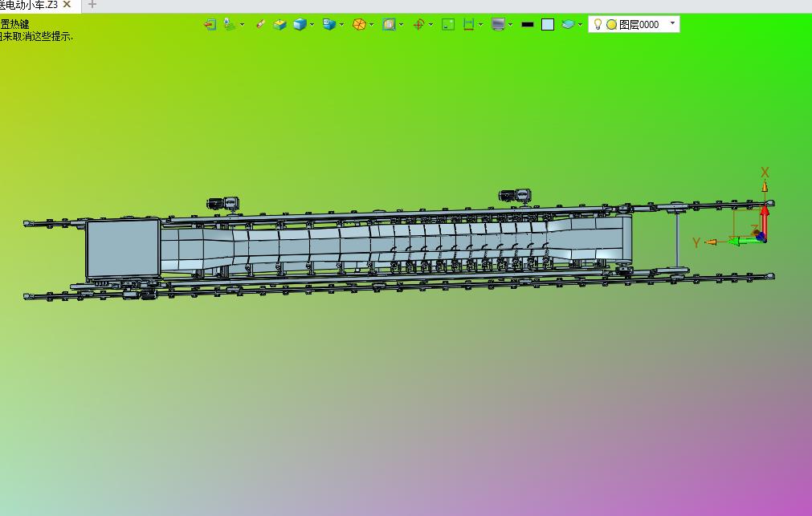Open the orange sphere icon dropdown arrow
This screenshot has width=812, height=516.
(x=371, y=24)
